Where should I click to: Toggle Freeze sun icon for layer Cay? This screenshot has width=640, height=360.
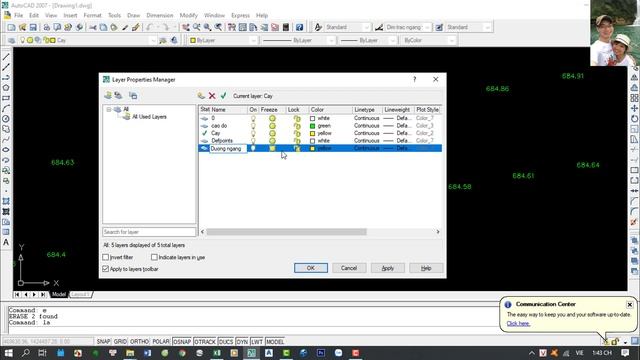[x=272, y=133]
